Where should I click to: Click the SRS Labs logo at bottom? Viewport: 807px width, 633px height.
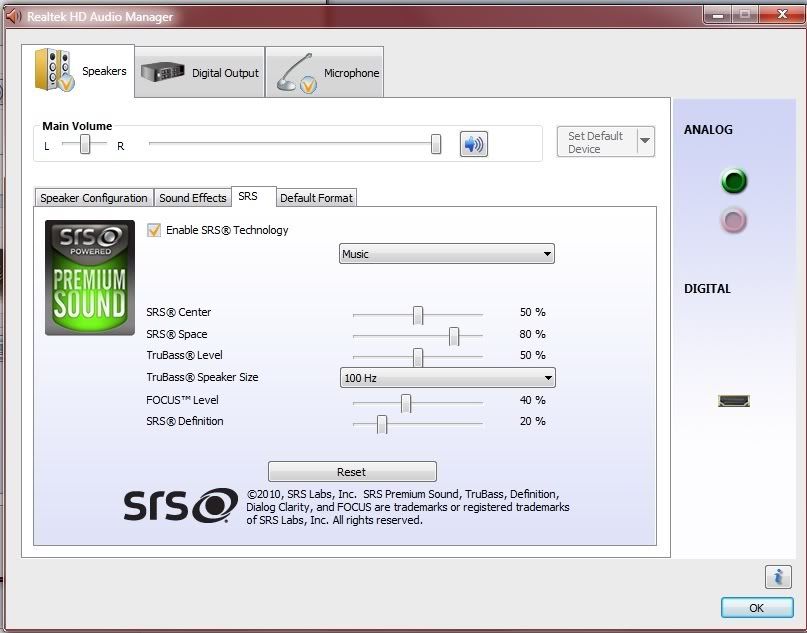[x=181, y=505]
